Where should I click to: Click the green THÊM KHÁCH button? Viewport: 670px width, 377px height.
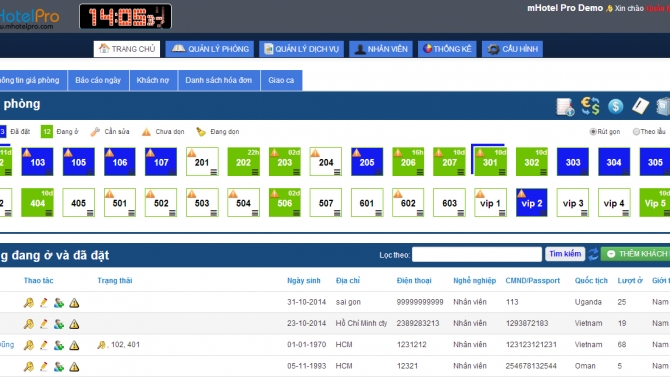(635, 254)
